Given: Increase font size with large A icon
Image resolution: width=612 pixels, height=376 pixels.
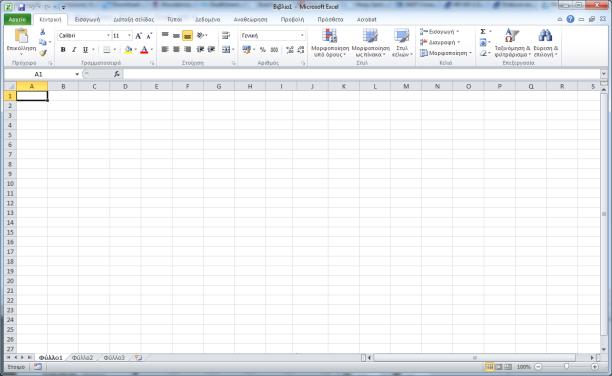Looking at the screenshot, I should click(x=138, y=36).
